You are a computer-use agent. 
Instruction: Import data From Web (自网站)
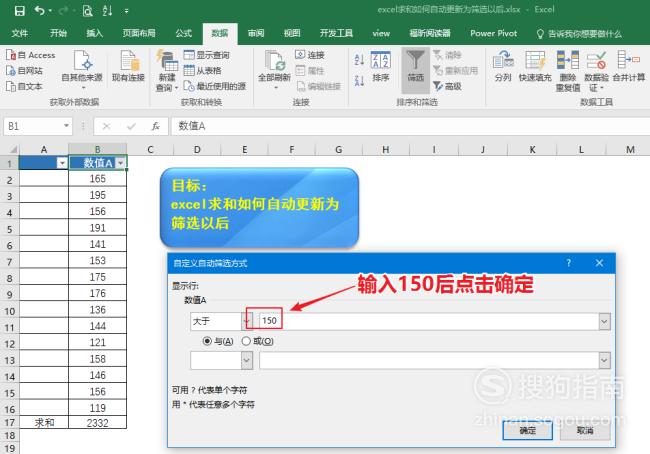(25, 70)
